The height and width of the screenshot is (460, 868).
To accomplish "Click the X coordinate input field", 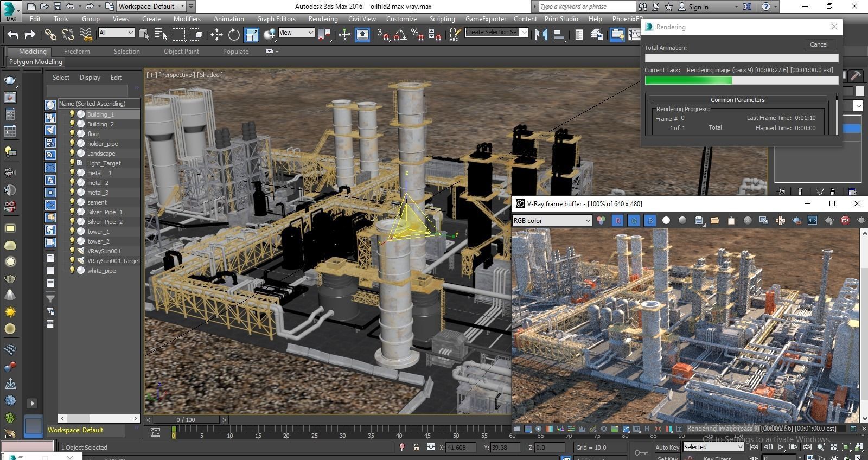I will (x=461, y=448).
